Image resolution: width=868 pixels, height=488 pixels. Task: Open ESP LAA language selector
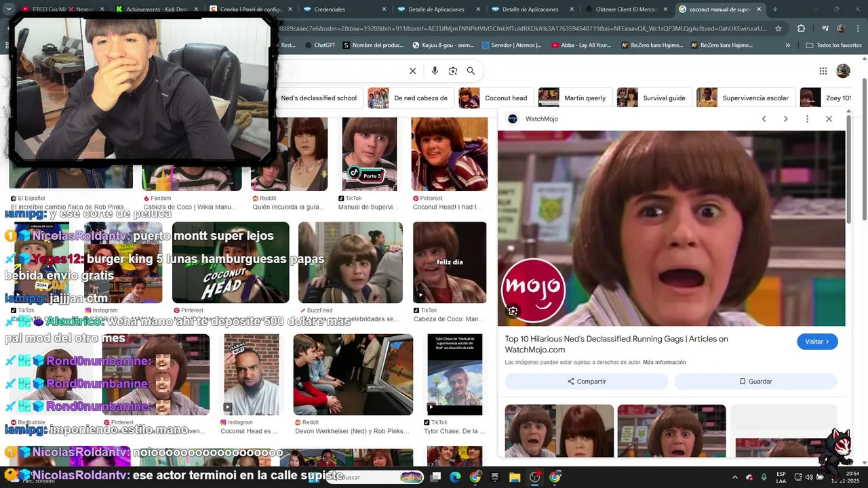click(x=781, y=477)
